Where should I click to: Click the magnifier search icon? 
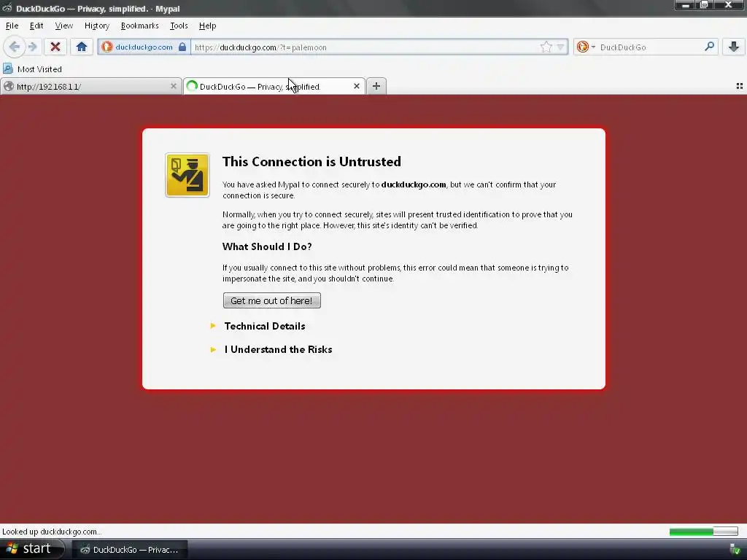(709, 47)
